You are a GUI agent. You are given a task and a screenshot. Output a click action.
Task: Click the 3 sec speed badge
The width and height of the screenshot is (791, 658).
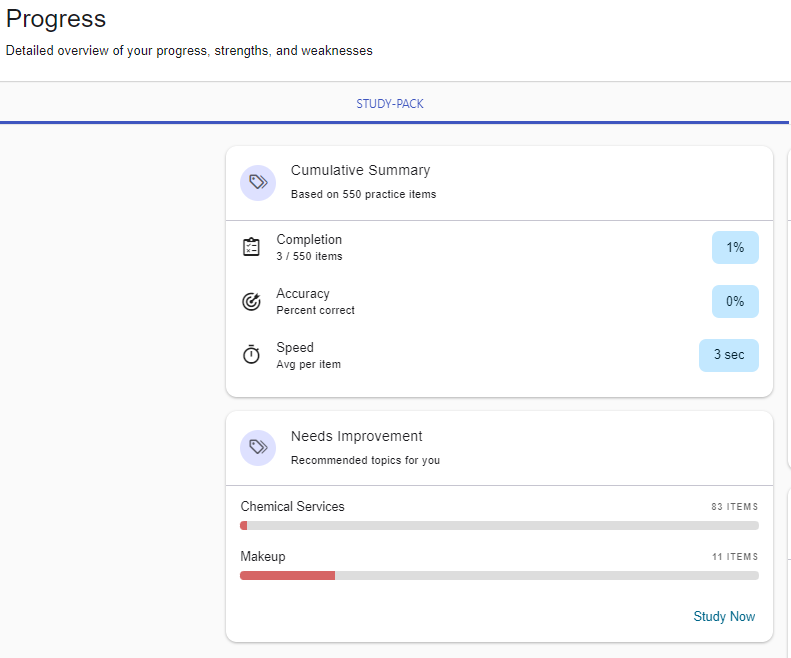tap(728, 355)
